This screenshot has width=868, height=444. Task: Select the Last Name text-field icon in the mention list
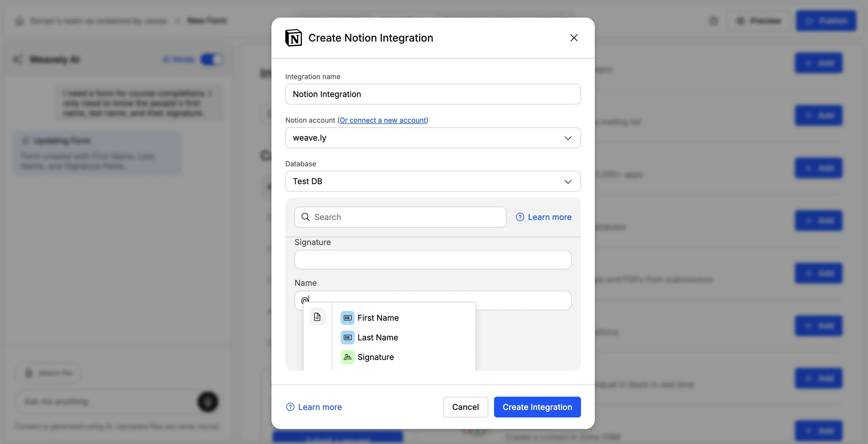[x=347, y=337]
